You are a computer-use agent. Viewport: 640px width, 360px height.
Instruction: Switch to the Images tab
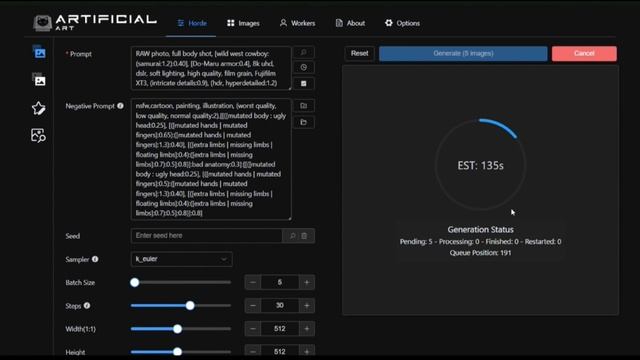[x=243, y=23]
